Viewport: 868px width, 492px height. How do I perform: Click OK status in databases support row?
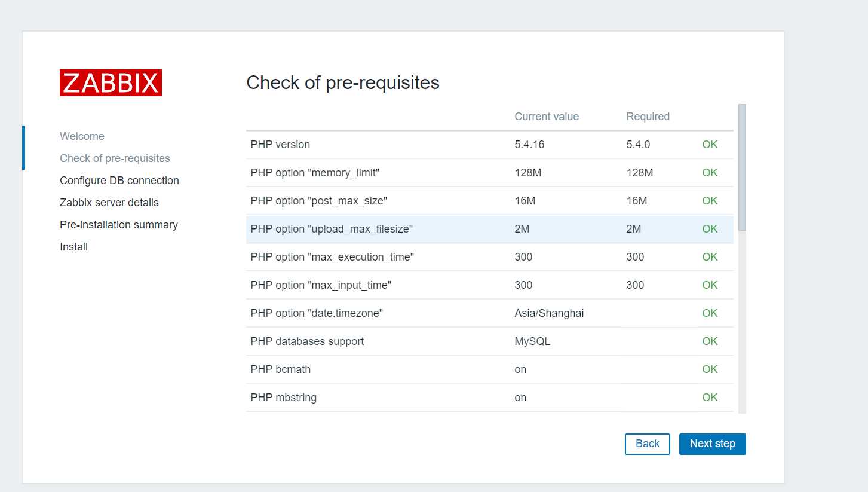pos(710,341)
